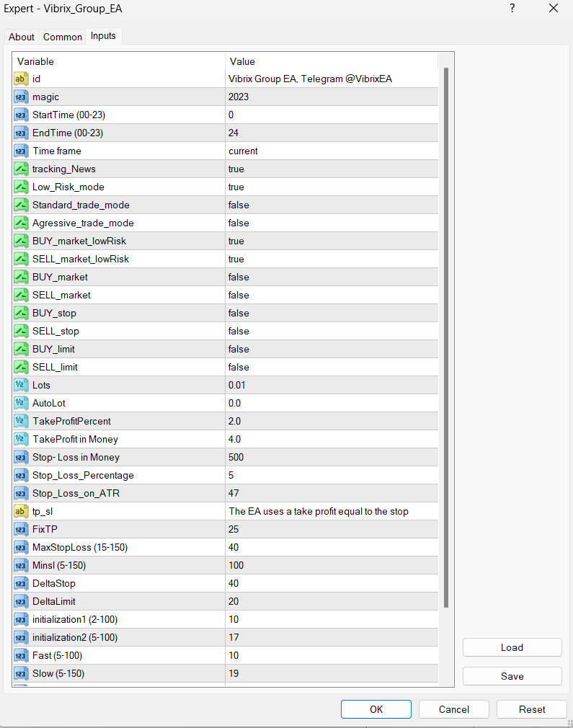Click the integer icon beside FixTP
573x728 pixels.
click(22, 529)
